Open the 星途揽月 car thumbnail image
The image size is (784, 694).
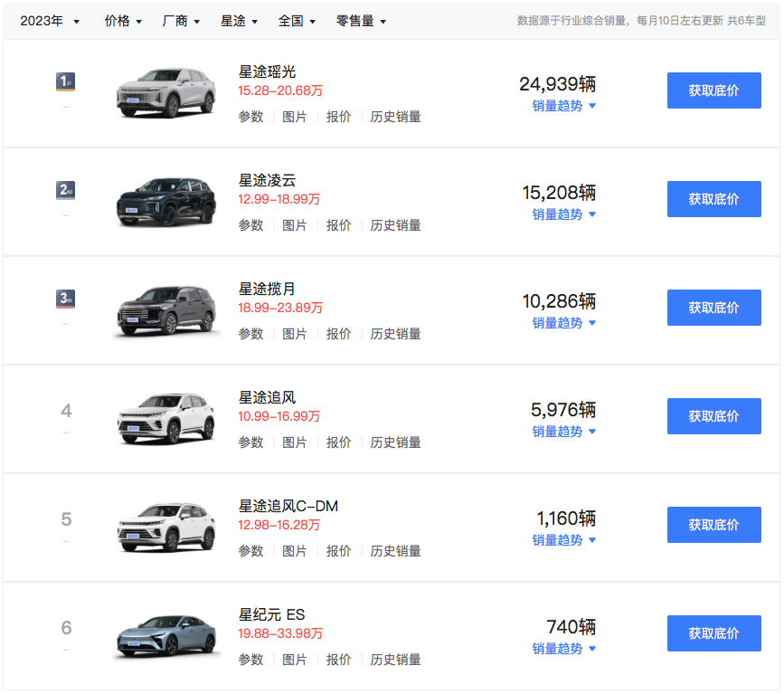click(166, 309)
